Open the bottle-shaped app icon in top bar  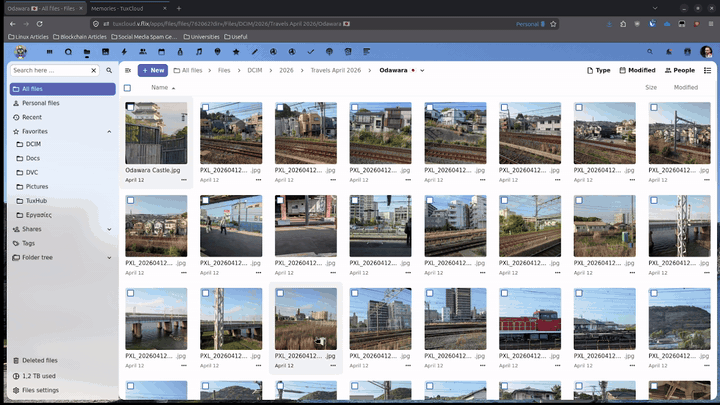180,52
